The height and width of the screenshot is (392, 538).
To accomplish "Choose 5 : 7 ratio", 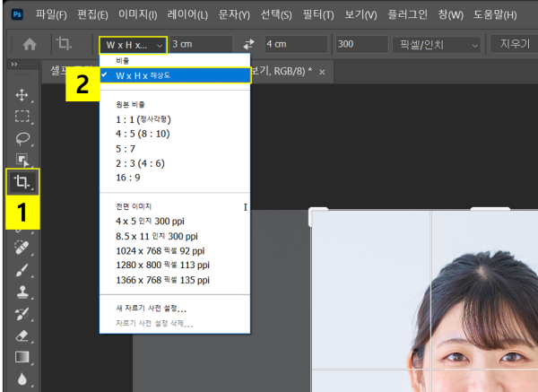I will pyautogui.click(x=175, y=149).
